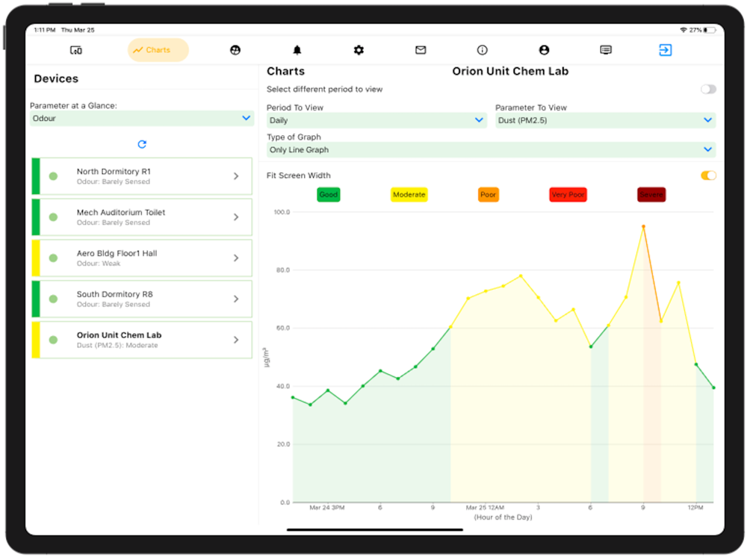
Task: Expand Type of Graph dropdown
Action: click(x=491, y=149)
